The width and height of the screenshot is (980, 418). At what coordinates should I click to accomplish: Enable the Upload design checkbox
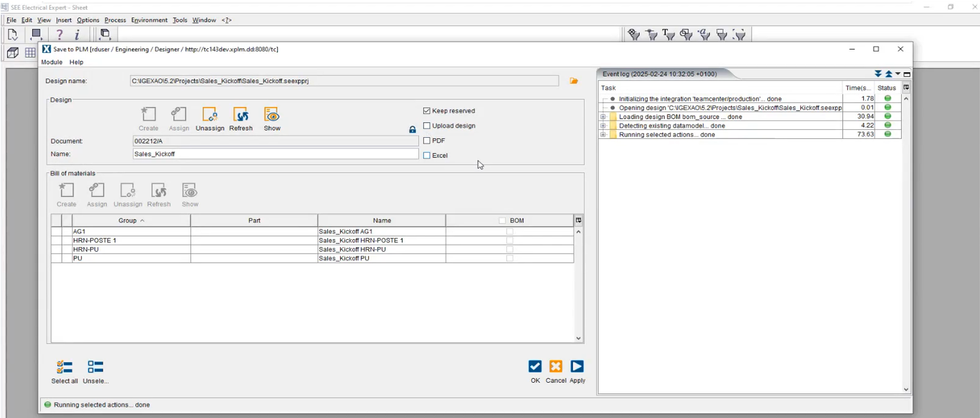[427, 126]
